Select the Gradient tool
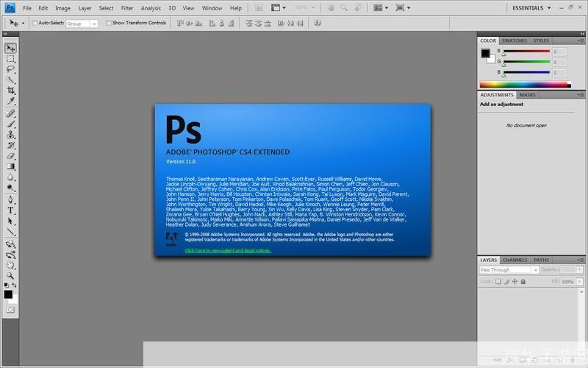This screenshot has height=368, width=588. 10,166
